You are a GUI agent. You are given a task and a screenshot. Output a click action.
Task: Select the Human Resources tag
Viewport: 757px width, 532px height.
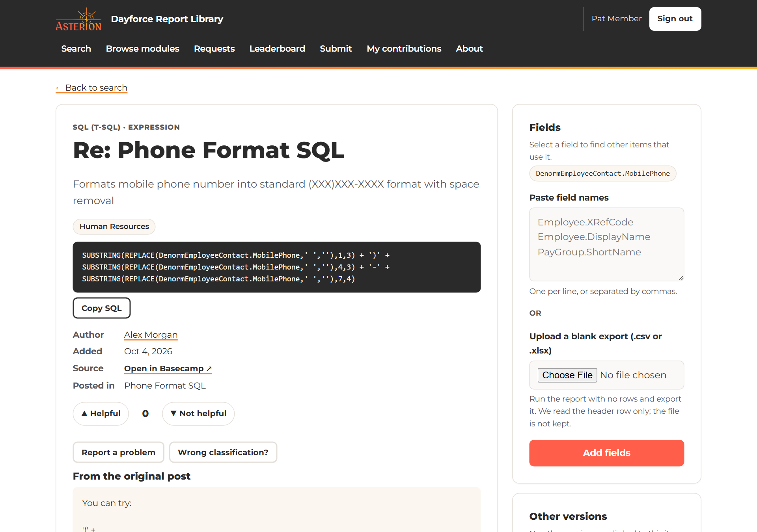[x=114, y=227]
